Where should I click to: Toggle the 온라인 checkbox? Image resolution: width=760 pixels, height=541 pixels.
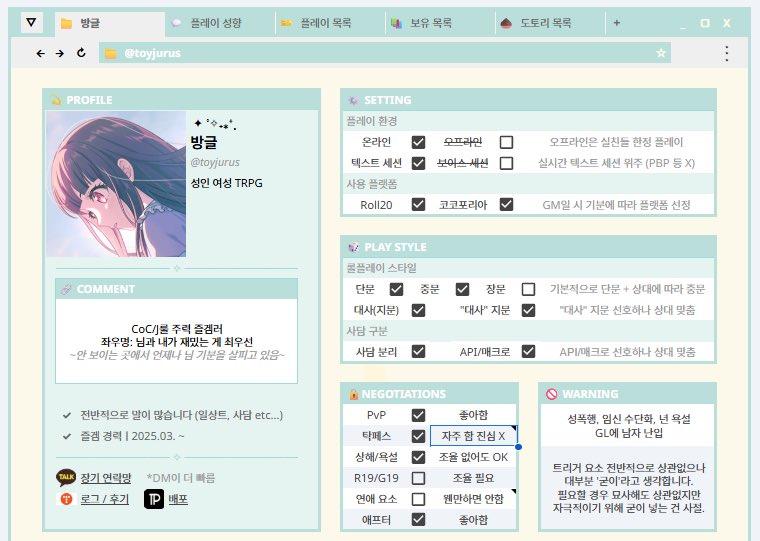(418, 142)
